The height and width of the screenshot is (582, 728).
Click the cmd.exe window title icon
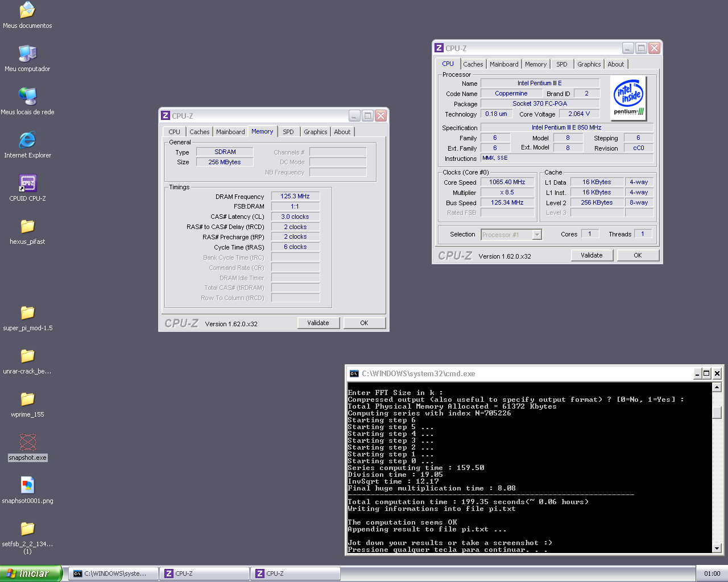click(354, 373)
